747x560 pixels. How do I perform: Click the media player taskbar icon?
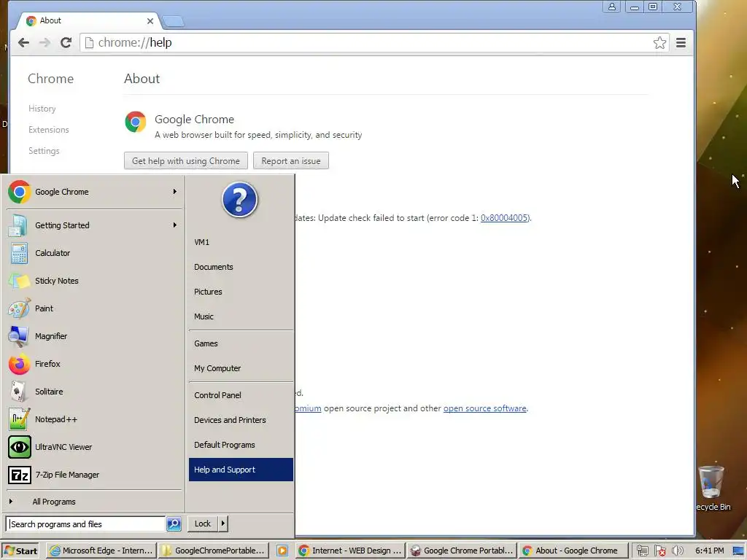(x=282, y=551)
